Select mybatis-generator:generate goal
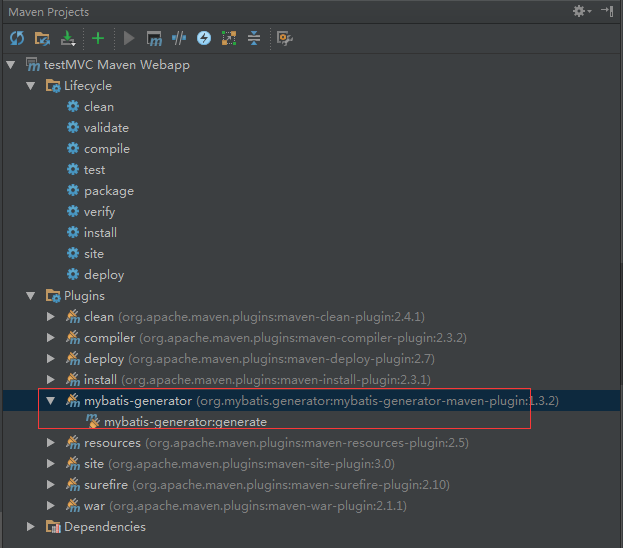This screenshot has height=548, width=623. [x=176, y=422]
